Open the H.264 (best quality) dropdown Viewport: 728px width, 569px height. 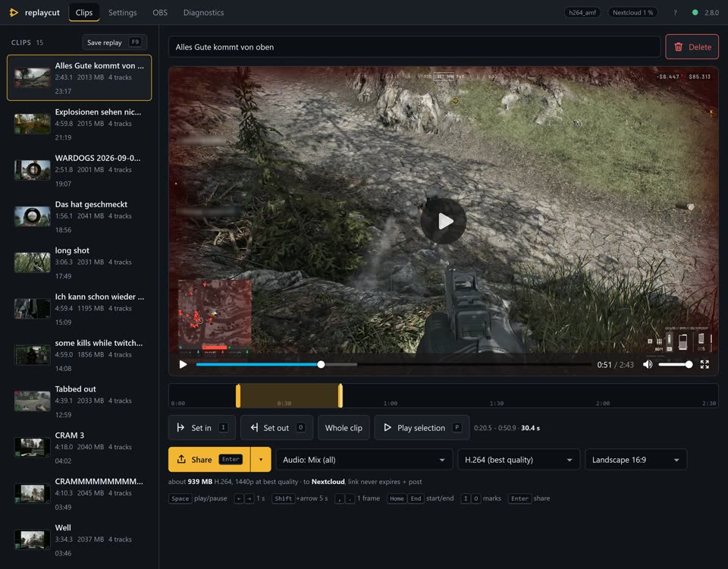pyautogui.click(x=519, y=460)
